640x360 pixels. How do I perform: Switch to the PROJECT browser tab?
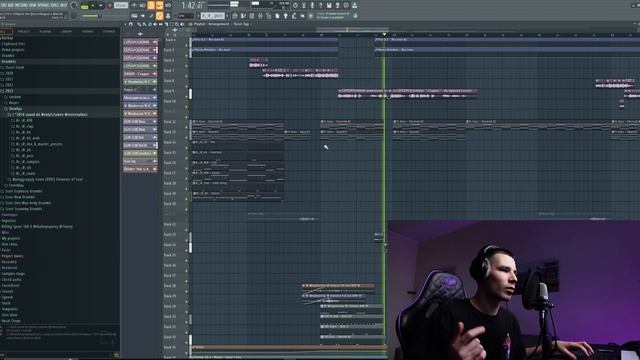24,31
